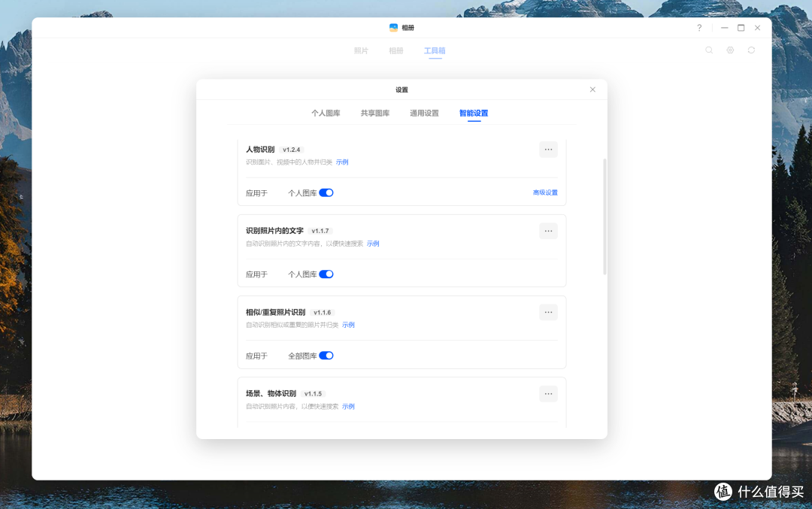The width and height of the screenshot is (812, 509).
Task: Click the v1.1.6 version badge
Action: [x=322, y=312]
